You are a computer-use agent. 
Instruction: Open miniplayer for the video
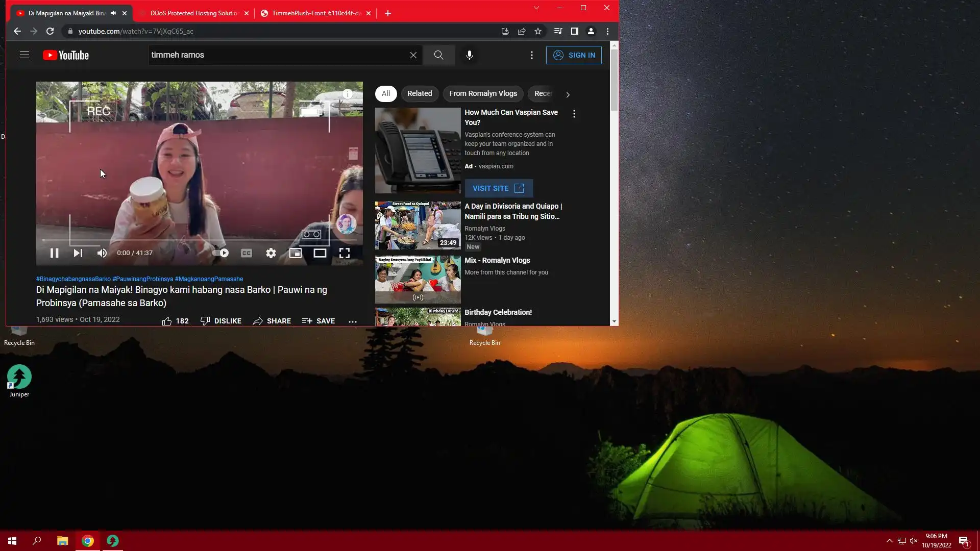pyautogui.click(x=296, y=253)
